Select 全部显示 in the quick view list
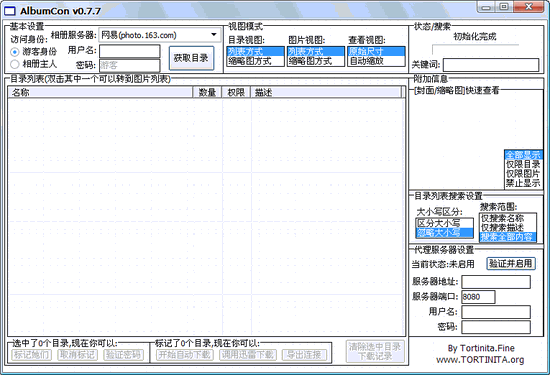Image resolution: width=550 pixels, height=375 pixels. click(523, 155)
